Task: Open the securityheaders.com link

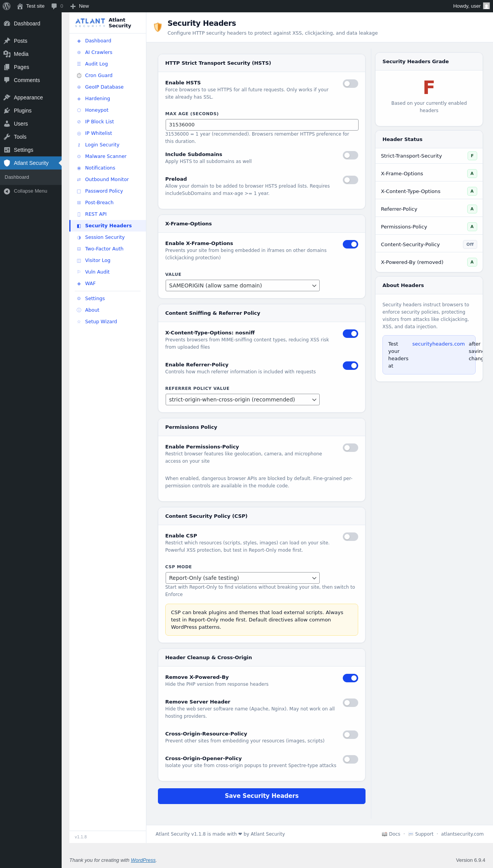Action: [x=438, y=344]
